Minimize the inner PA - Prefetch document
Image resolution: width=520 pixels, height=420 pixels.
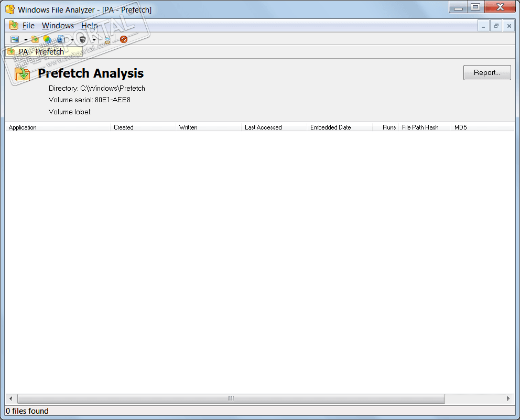(x=483, y=26)
